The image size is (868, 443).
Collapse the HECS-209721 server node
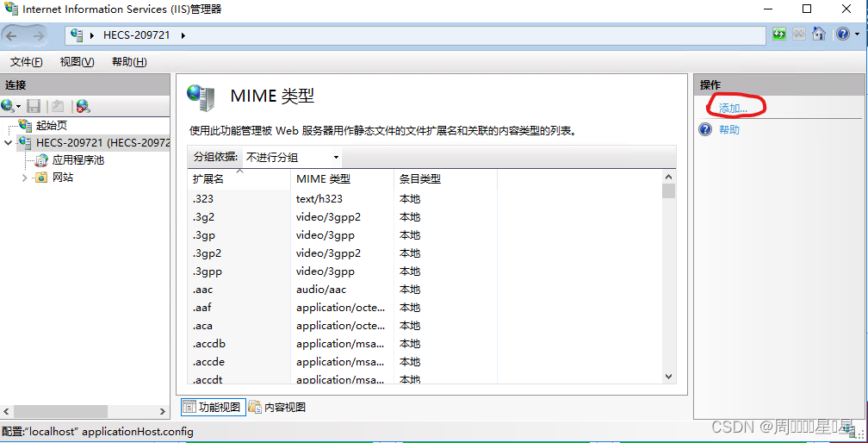pos(9,143)
